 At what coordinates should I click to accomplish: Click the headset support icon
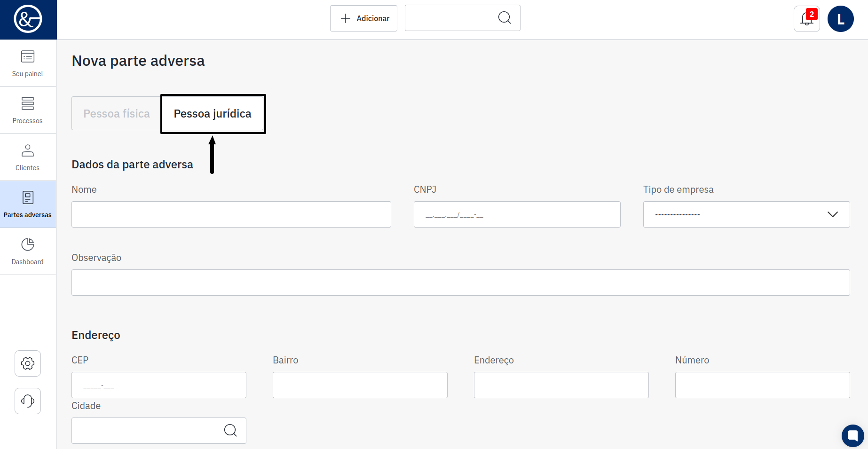[x=28, y=401]
